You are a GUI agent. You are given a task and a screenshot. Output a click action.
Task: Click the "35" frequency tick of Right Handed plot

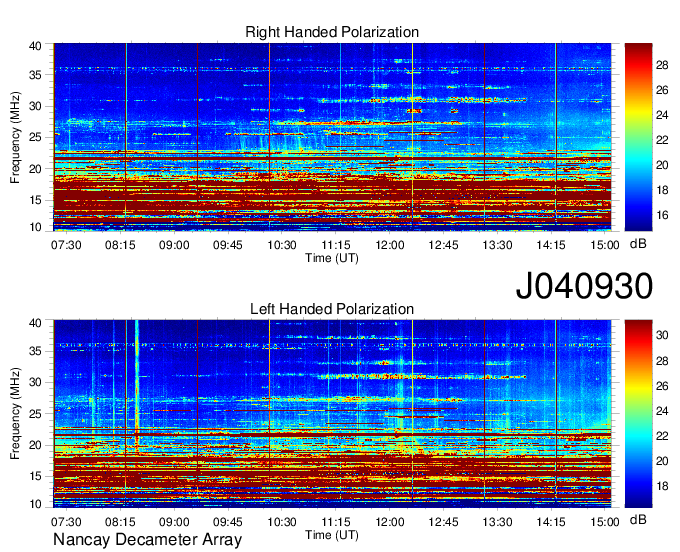(x=35, y=75)
